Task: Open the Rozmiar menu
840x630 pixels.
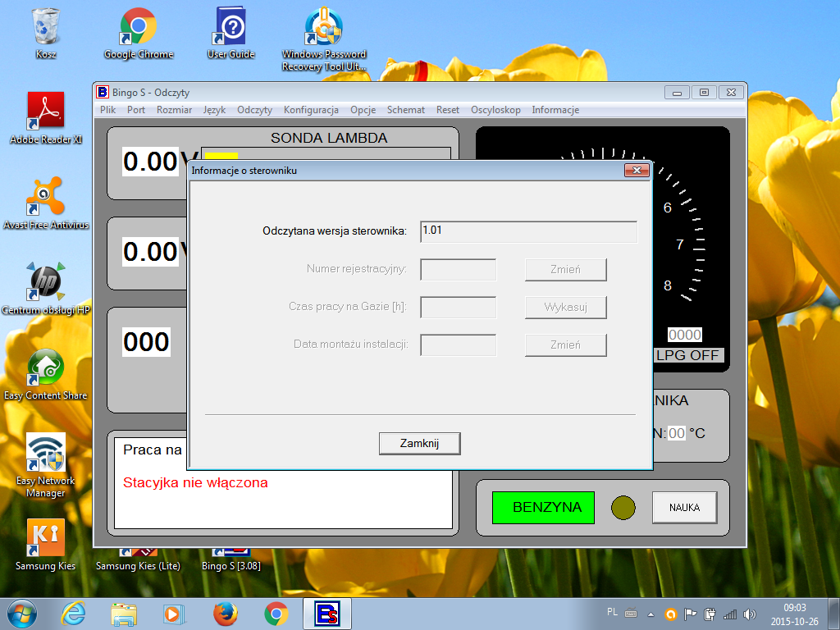Action: 174,110
